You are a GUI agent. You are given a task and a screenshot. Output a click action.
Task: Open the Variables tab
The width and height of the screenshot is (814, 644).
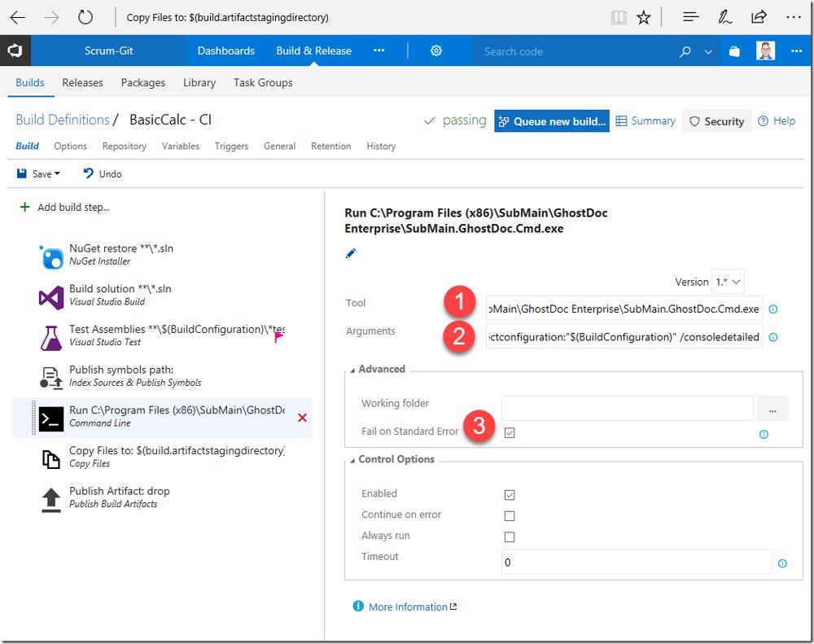180,146
